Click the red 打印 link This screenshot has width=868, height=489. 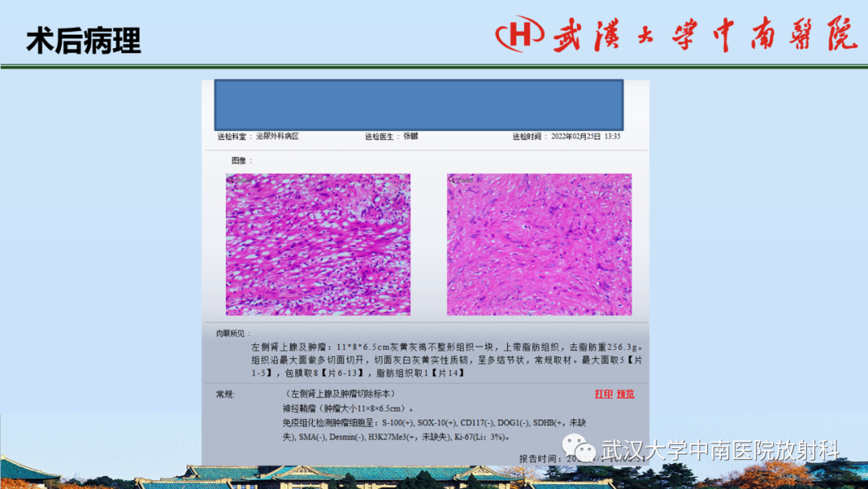point(604,394)
